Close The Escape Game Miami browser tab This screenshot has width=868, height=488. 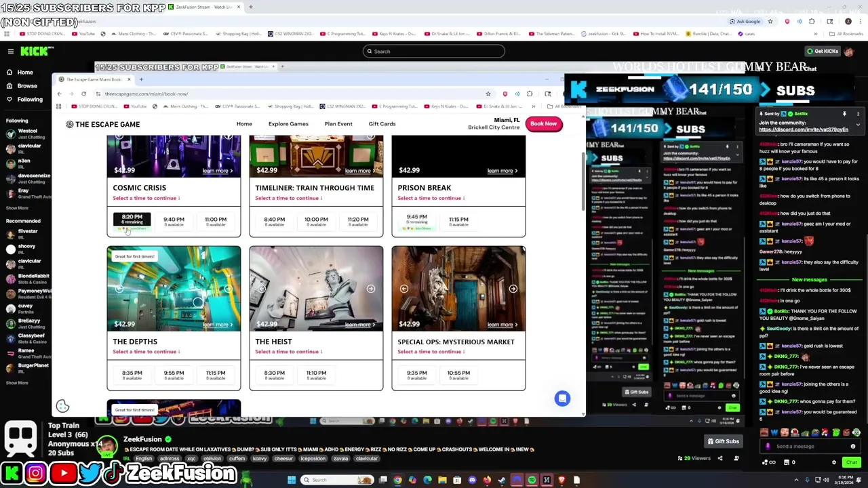[129, 79]
